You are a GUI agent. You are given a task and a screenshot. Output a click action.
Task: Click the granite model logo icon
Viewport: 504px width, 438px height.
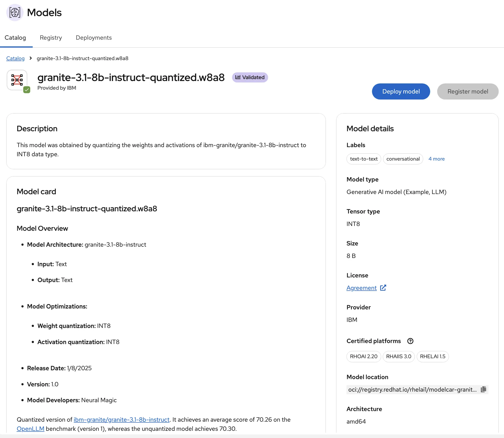click(17, 80)
